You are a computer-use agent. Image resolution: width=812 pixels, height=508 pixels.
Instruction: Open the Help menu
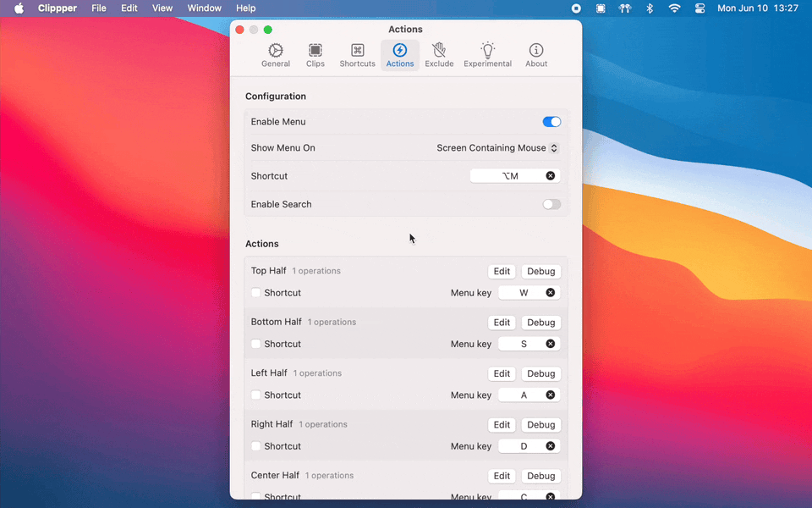tap(245, 8)
